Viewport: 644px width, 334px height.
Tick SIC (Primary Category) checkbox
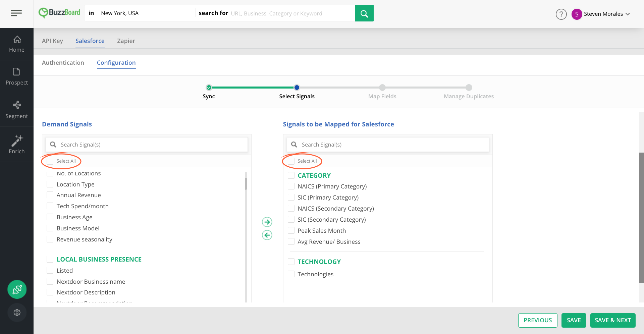(x=291, y=197)
